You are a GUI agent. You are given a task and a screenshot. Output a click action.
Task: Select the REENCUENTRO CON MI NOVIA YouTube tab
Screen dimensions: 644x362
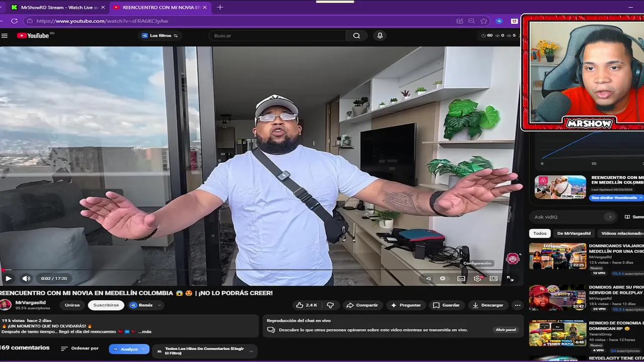(x=160, y=8)
